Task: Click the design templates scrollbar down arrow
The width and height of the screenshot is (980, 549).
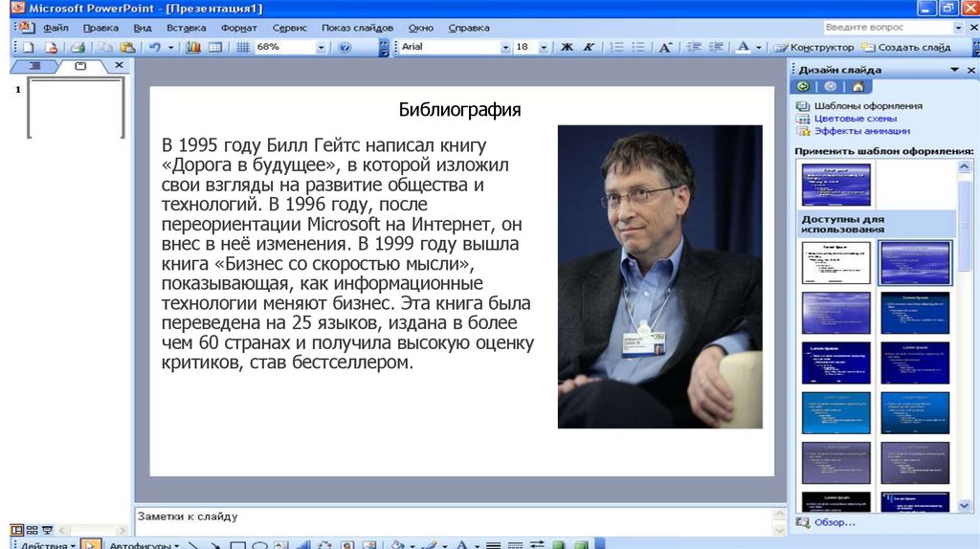Action: tap(963, 506)
